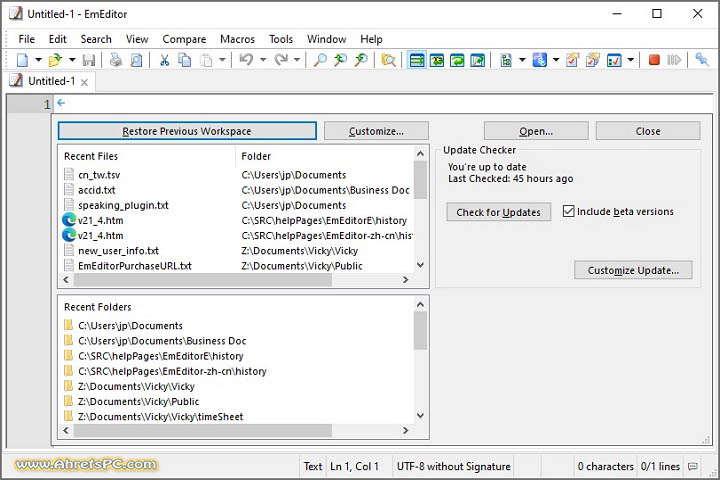Click the Open... button

(536, 131)
